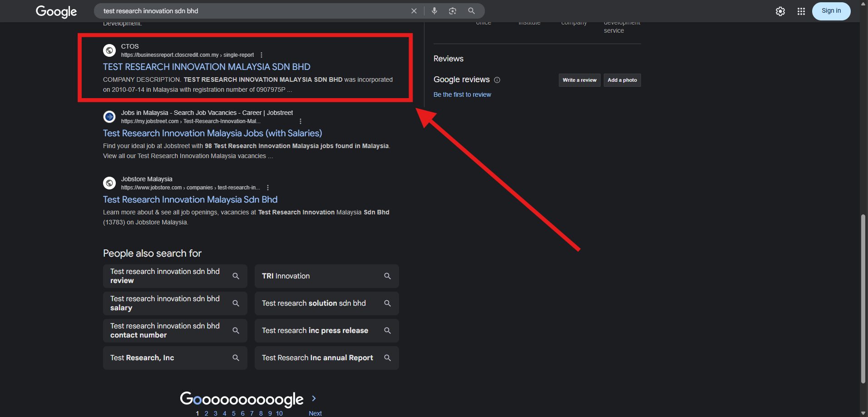Click Write a review button
The height and width of the screenshot is (417, 868).
580,80
